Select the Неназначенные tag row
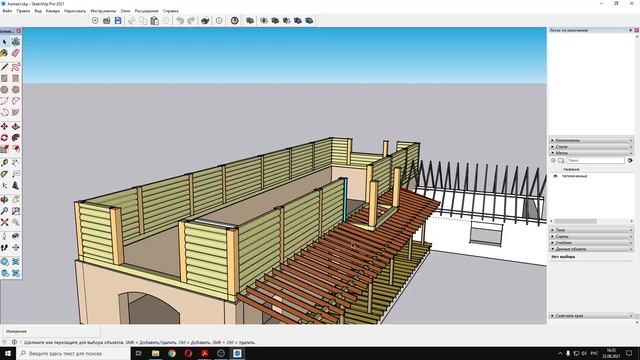The image size is (640, 360). (x=591, y=176)
